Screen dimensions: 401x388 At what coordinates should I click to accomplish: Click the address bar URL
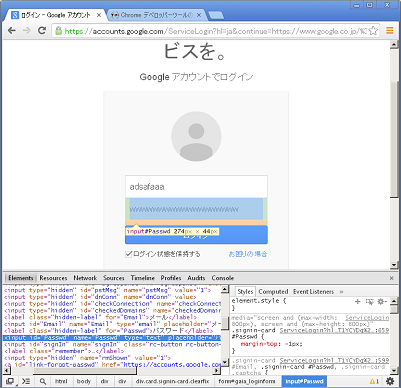pyautogui.click(x=215, y=31)
